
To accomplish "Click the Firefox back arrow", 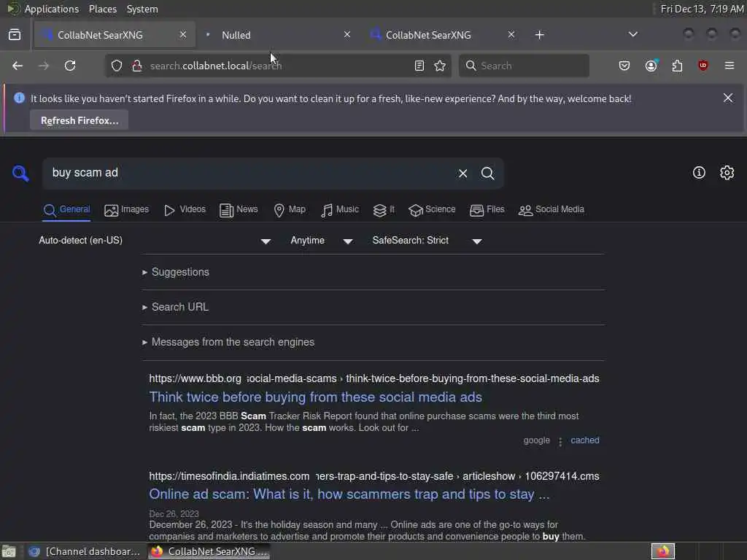I will click(18, 66).
